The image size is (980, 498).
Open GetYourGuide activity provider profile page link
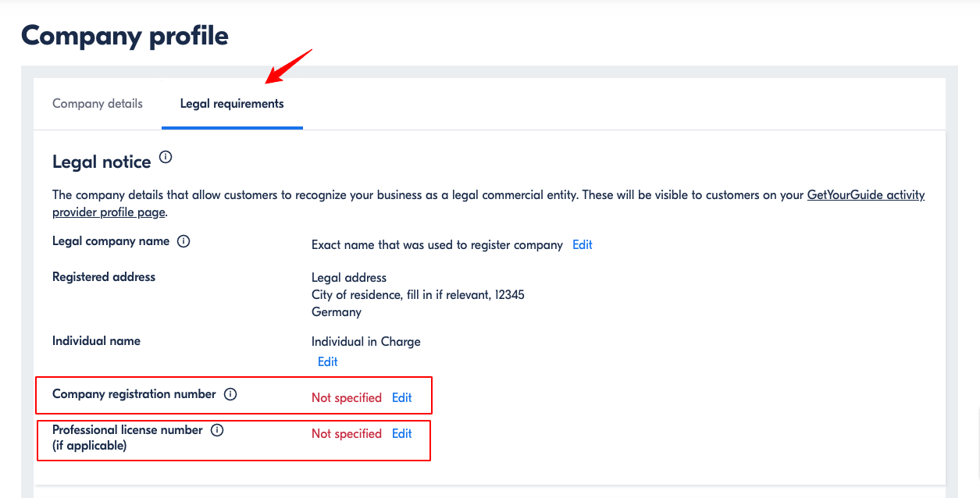click(x=489, y=203)
